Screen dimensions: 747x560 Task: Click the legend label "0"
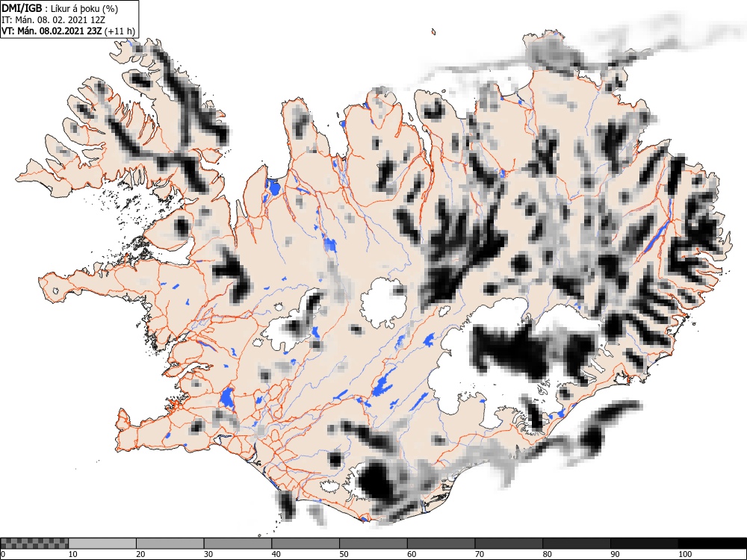(x=3, y=554)
